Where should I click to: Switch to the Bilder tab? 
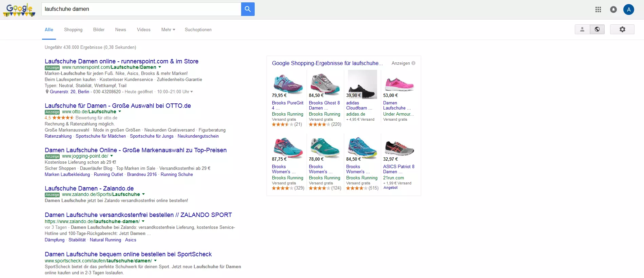coord(99,29)
